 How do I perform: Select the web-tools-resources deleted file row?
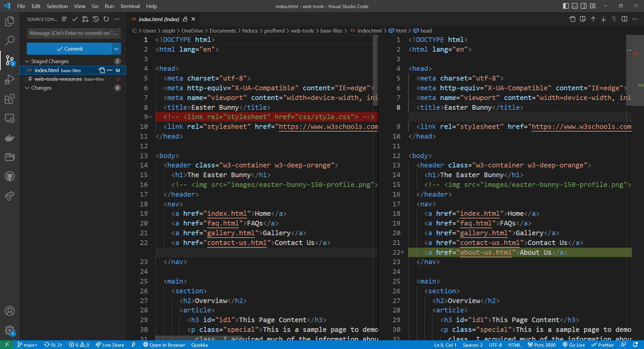point(73,79)
